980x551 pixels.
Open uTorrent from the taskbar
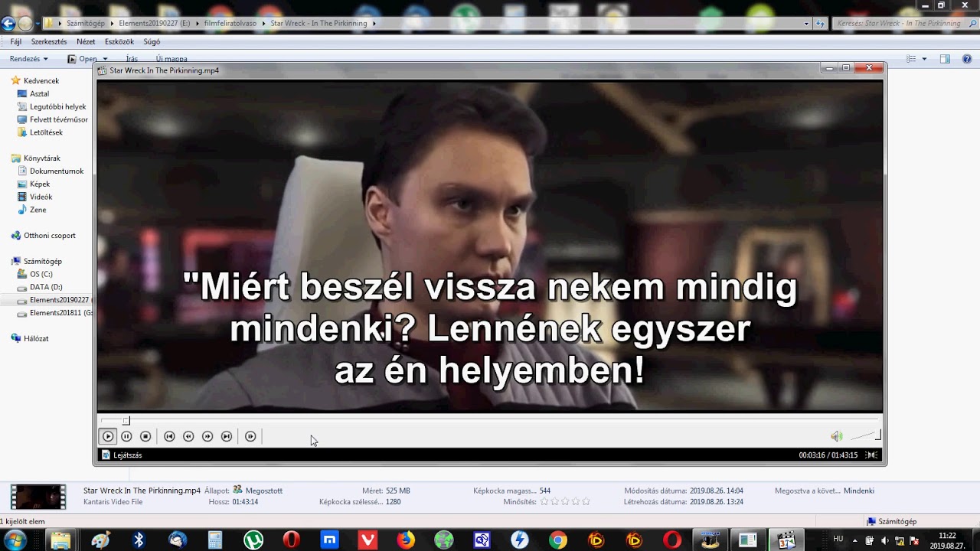pos(253,540)
